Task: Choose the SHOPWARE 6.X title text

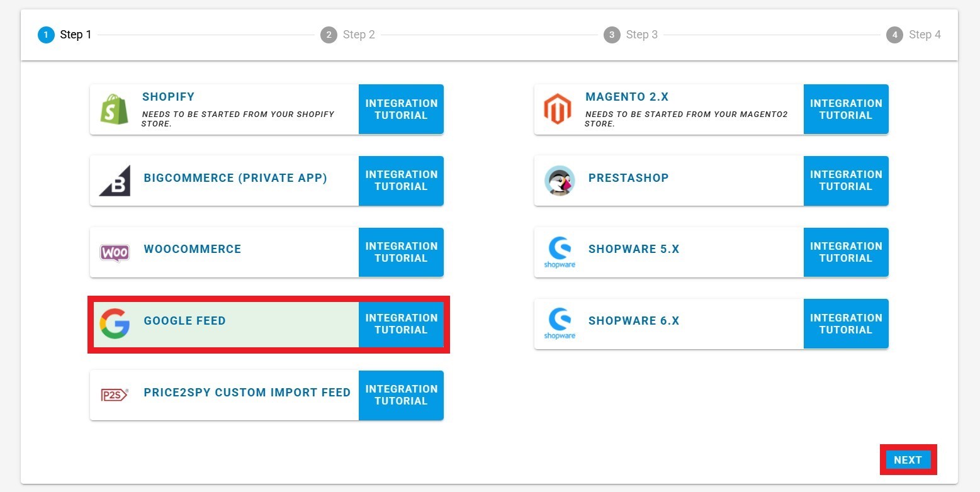Action: click(634, 321)
